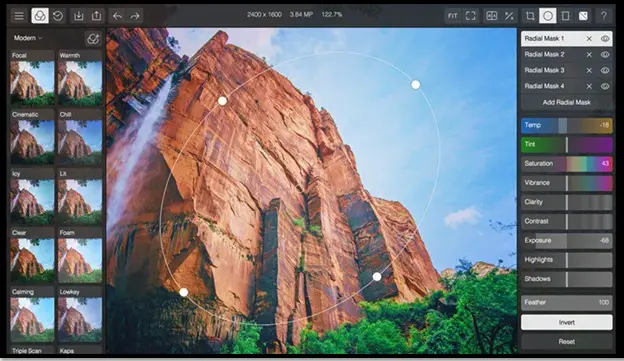
Task: Hide Radial Mask 1 eye icon
Action: (605, 39)
